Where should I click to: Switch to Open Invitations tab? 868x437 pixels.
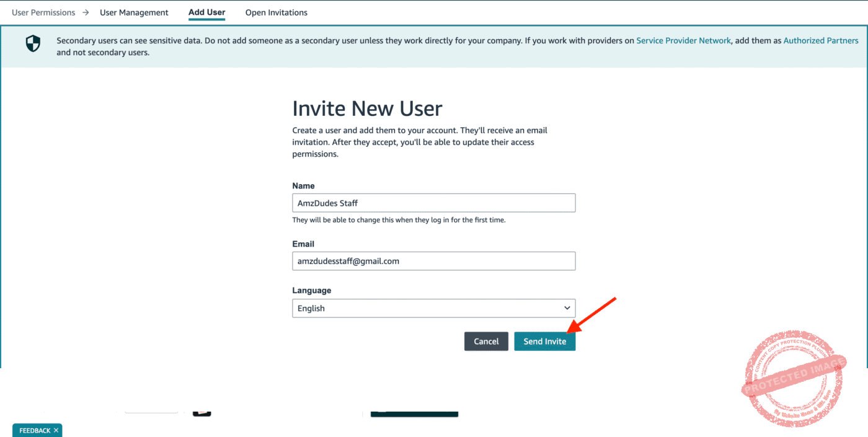coord(276,12)
